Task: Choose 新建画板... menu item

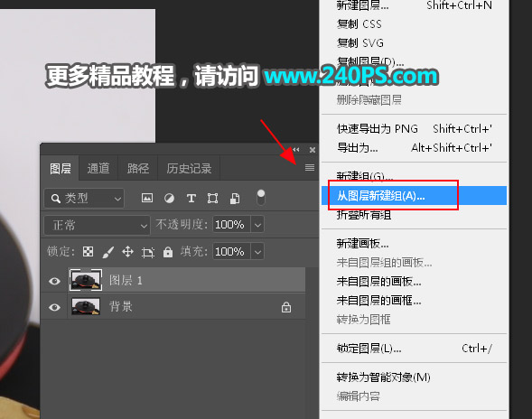Action: click(x=414, y=244)
